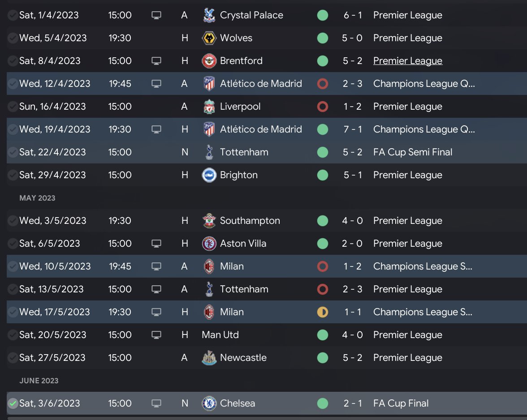This screenshot has height=420, width=527.
Task: Collapse the JUNE 2023 month header
Action: tap(39, 381)
